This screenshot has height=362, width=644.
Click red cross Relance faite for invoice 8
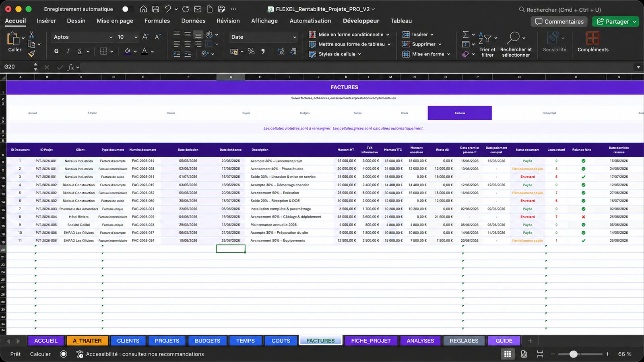pyautogui.click(x=583, y=217)
